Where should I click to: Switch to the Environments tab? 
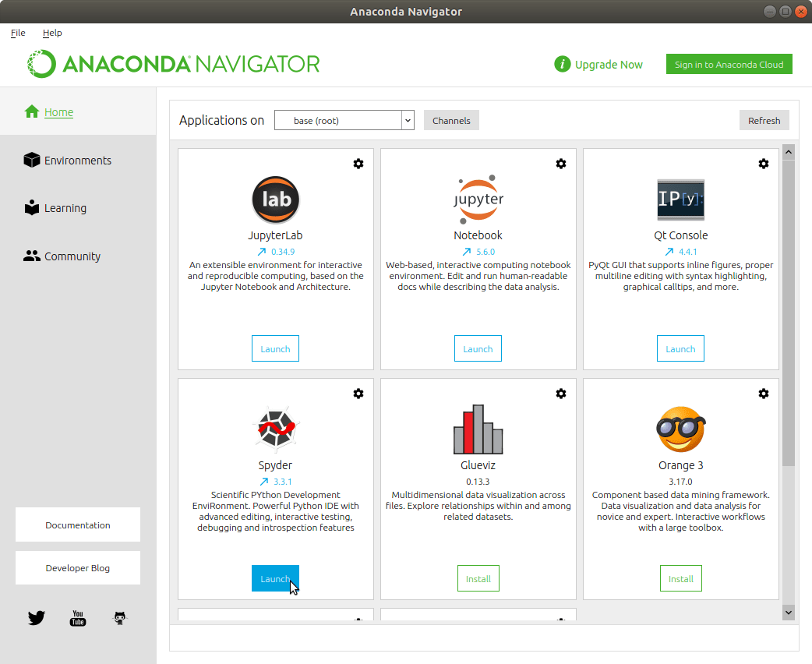(x=78, y=161)
